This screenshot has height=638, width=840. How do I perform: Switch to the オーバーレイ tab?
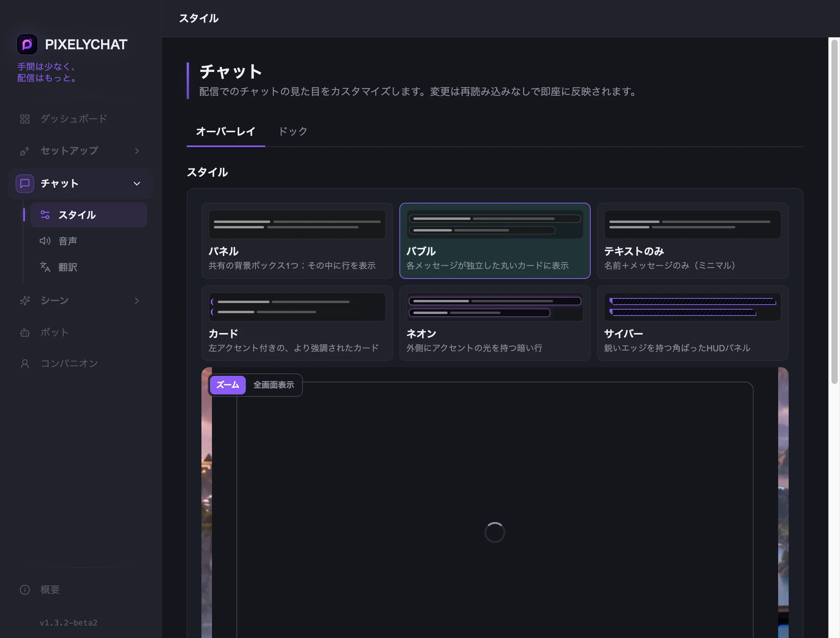pos(226,132)
